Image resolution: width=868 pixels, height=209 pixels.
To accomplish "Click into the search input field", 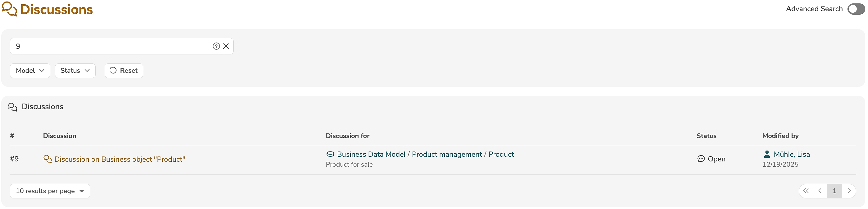I will 111,46.
